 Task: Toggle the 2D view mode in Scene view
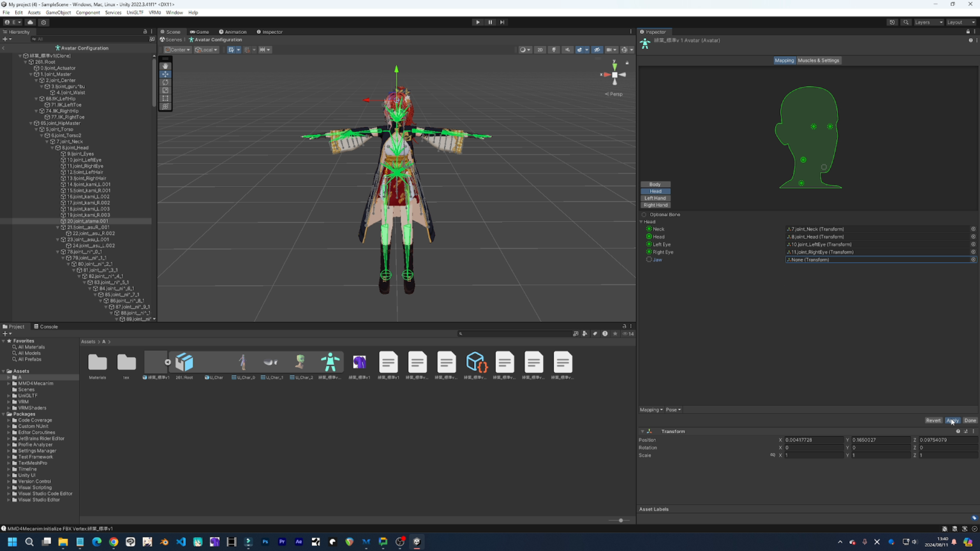[x=539, y=50]
